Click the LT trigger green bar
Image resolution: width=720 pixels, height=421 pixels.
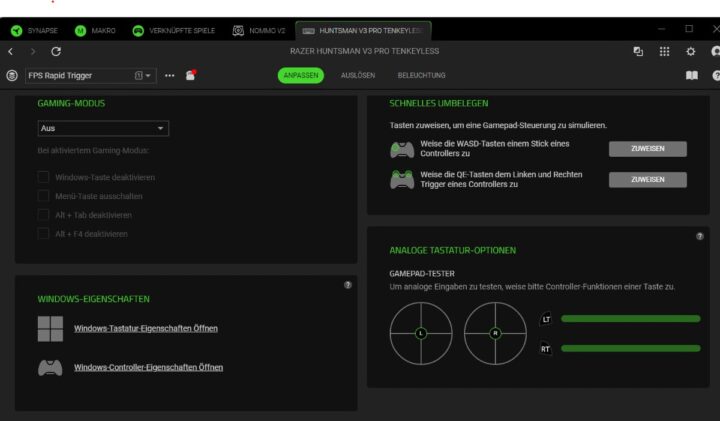(x=630, y=319)
